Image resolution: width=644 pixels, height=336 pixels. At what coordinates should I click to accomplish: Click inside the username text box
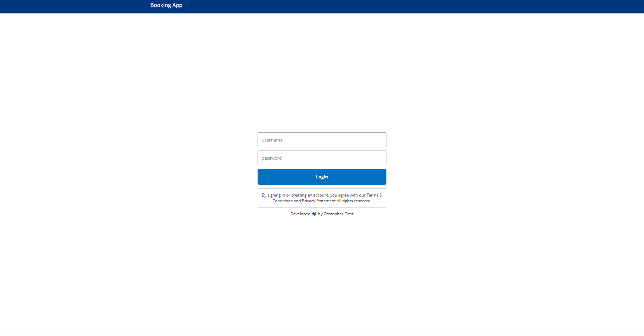pos(322,140)
